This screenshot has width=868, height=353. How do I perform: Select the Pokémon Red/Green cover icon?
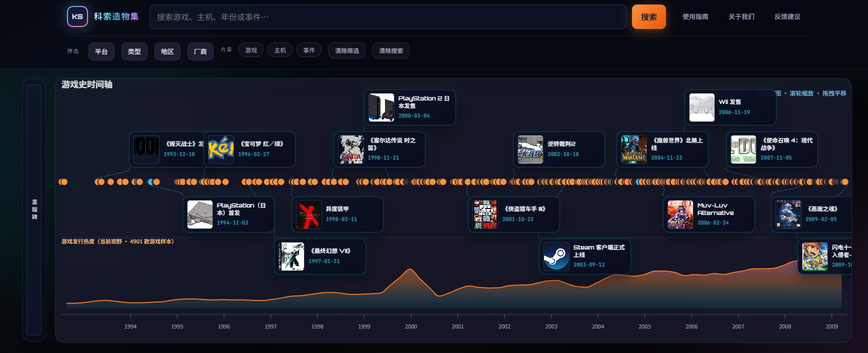click(221, 149)
